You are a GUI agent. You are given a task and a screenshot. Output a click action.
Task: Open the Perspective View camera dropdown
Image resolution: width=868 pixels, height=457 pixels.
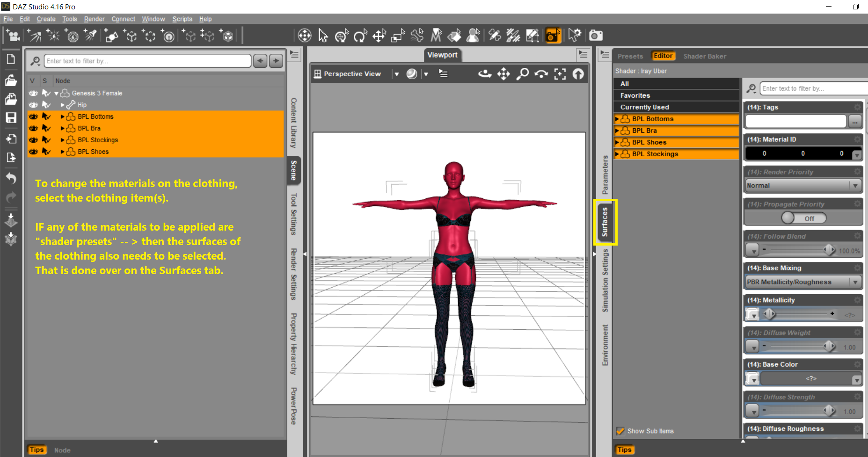click(396, 74)
